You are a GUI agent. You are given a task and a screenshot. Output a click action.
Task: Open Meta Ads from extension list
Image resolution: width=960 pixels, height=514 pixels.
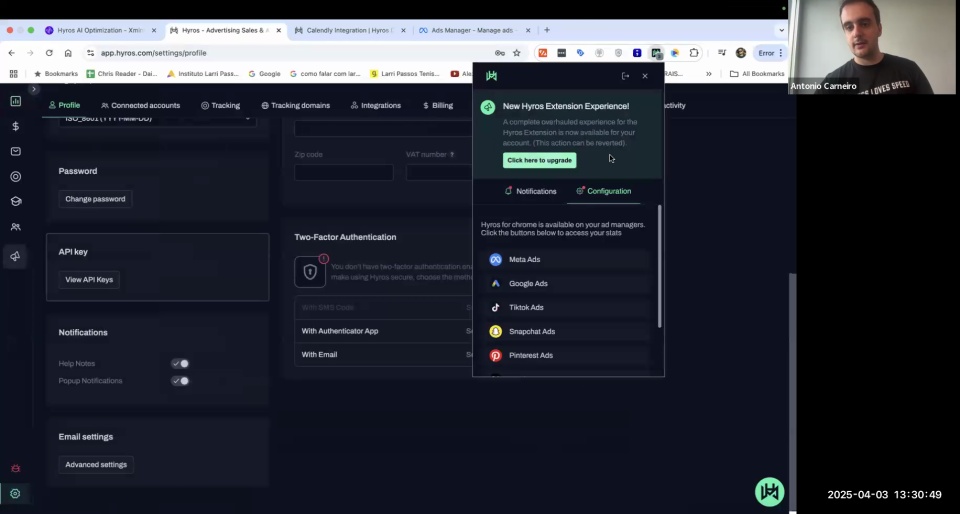(565, 259)
